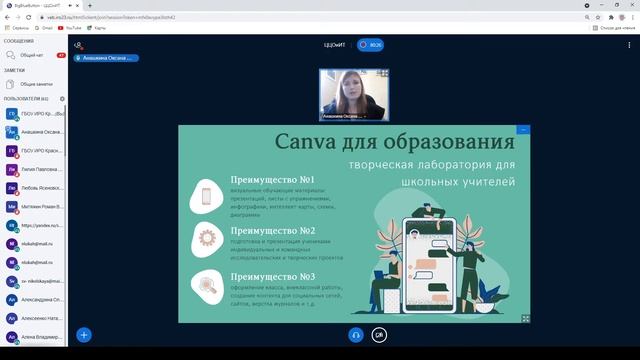
Task: Select user Любовь Ясеновск...
Action: (x=34, y=188)
